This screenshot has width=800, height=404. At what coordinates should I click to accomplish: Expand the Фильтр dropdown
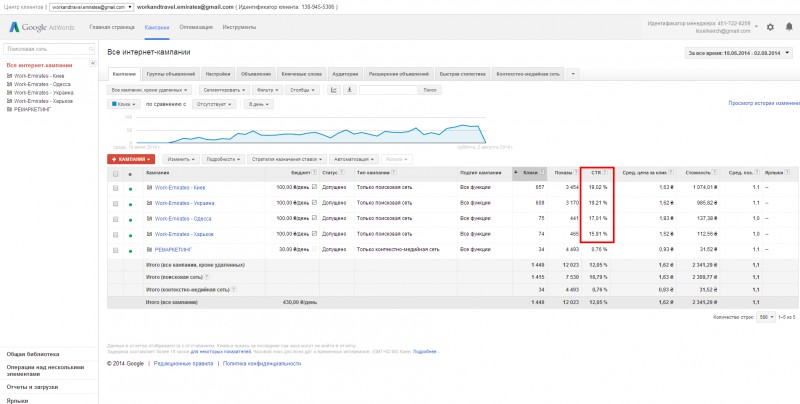[x=268, y=89]
